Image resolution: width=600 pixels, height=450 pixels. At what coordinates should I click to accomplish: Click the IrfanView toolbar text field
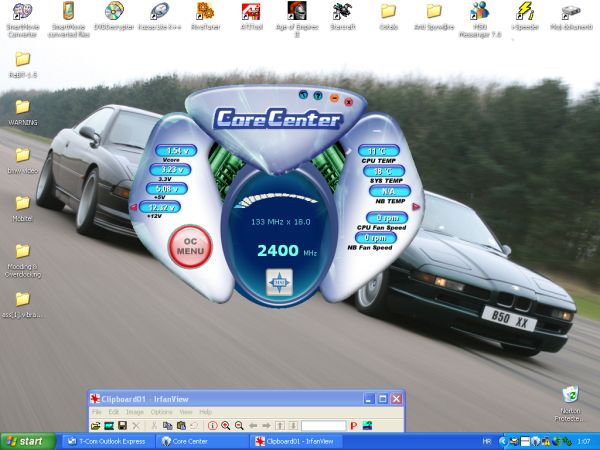coord(323,426)
